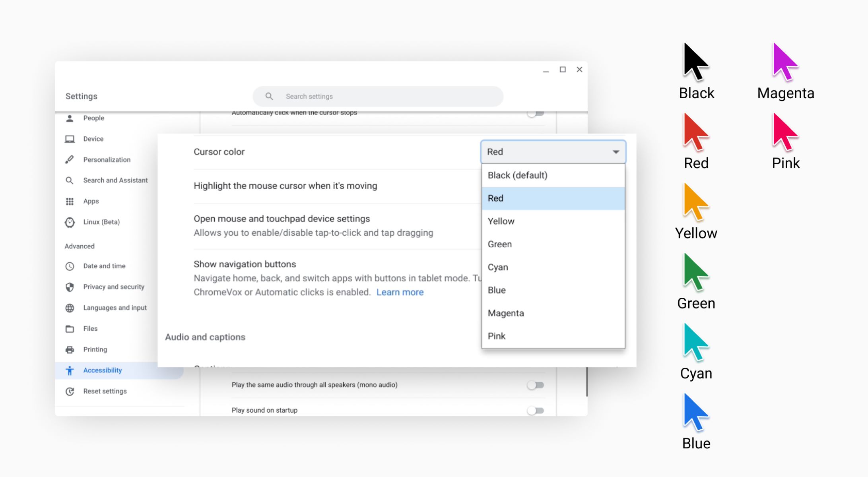Select the Accessibility person icon

(x=70, y=370)
